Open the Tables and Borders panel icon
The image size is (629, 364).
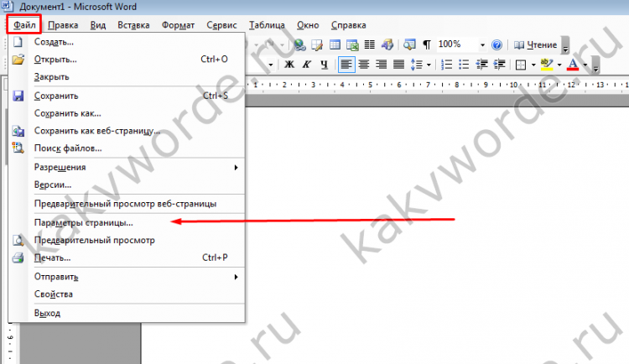317,44
